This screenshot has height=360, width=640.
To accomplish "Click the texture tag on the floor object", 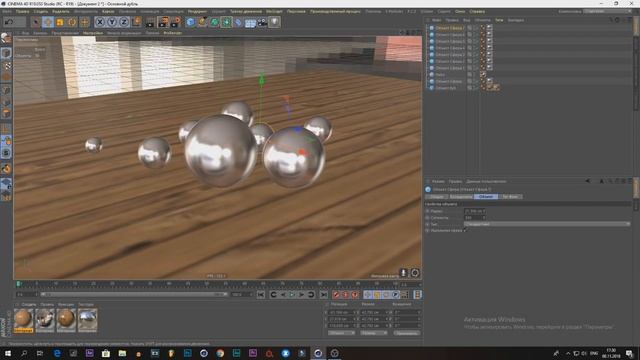I will pos(483,75).
